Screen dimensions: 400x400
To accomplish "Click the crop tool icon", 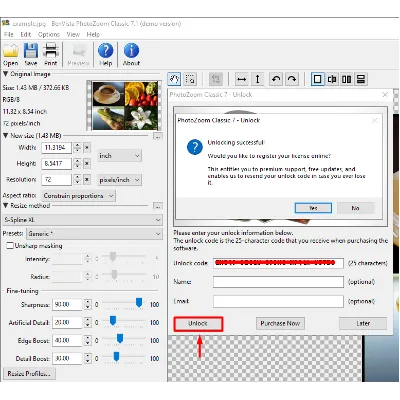I will click(x=216, y=79).
